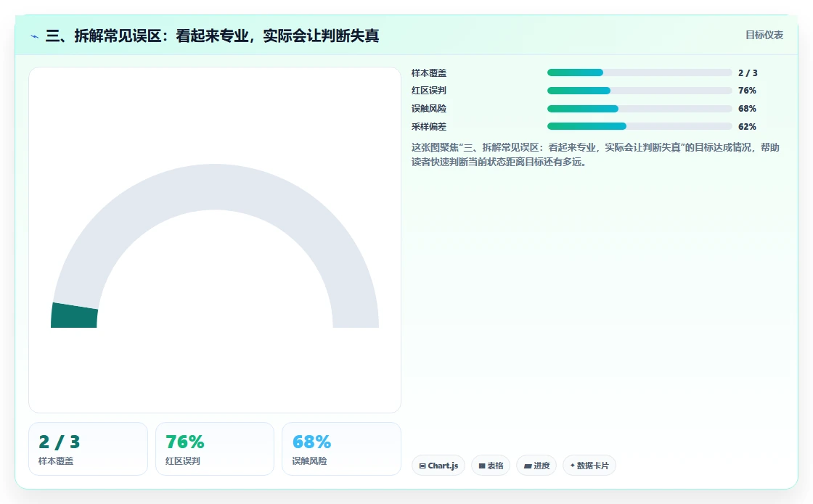
Task: Click the 采样偏差 progress bar
Action: click(x=640, y=126)
